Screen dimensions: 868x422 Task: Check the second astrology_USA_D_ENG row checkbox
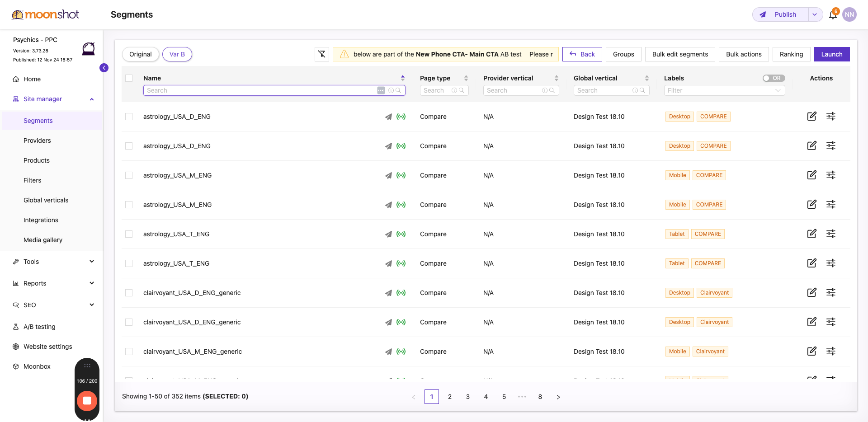(129, 146)
